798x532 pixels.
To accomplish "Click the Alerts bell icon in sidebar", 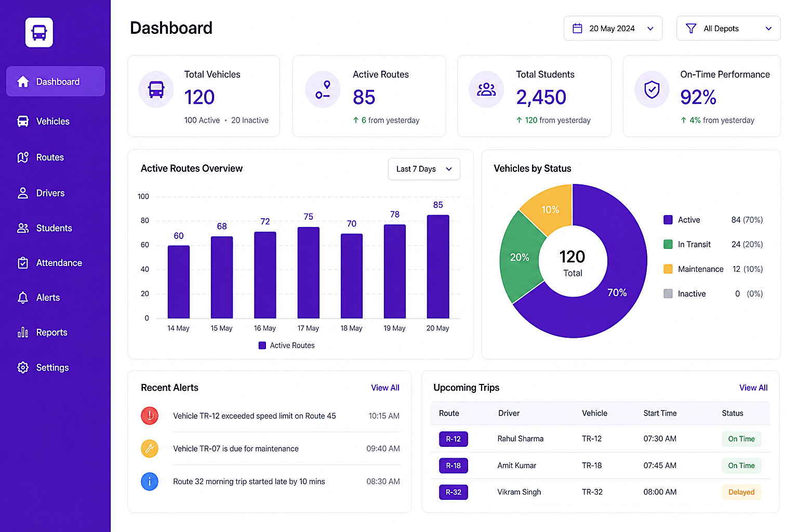I will tap(23, 298).
